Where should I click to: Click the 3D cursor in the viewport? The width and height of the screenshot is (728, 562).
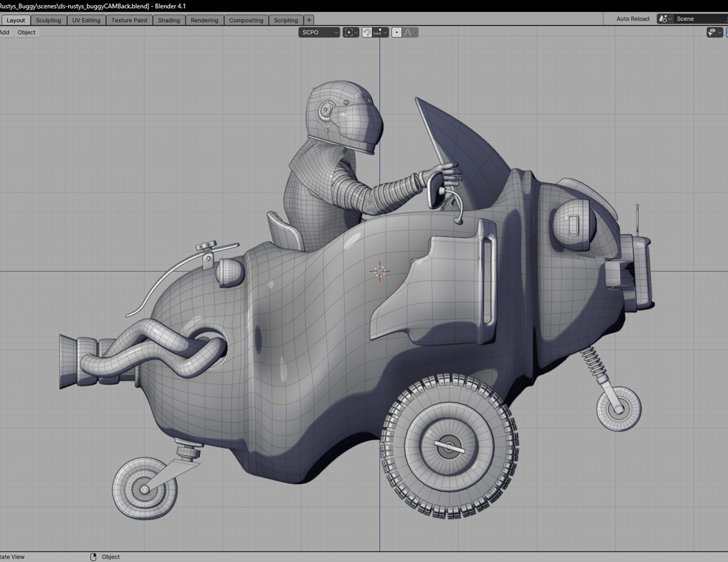[380, 271]
